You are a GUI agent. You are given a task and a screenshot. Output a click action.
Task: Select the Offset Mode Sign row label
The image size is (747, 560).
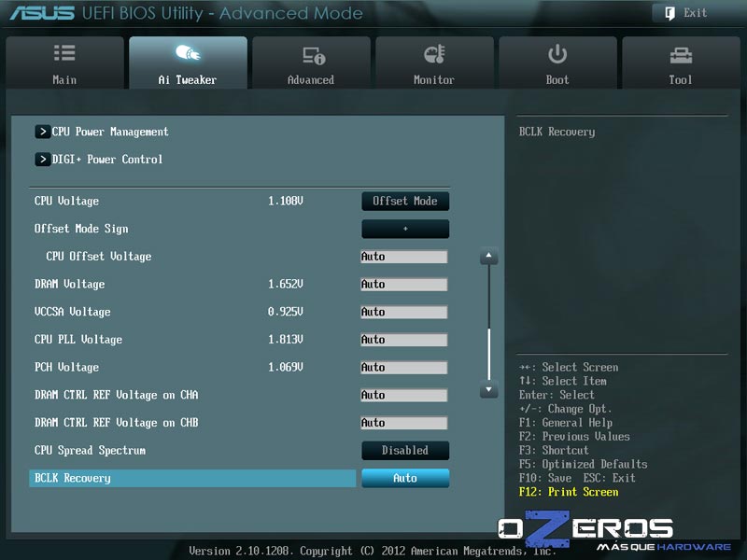point(81,229)
